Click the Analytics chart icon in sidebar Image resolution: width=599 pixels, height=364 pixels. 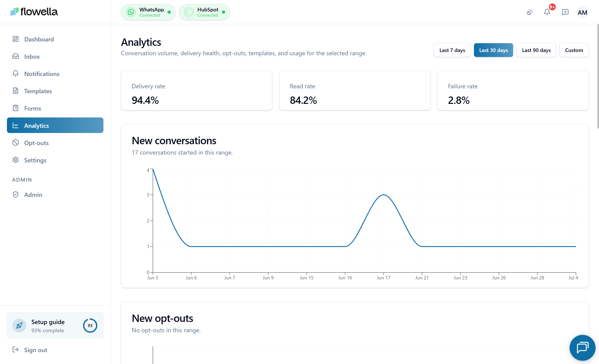16,125
